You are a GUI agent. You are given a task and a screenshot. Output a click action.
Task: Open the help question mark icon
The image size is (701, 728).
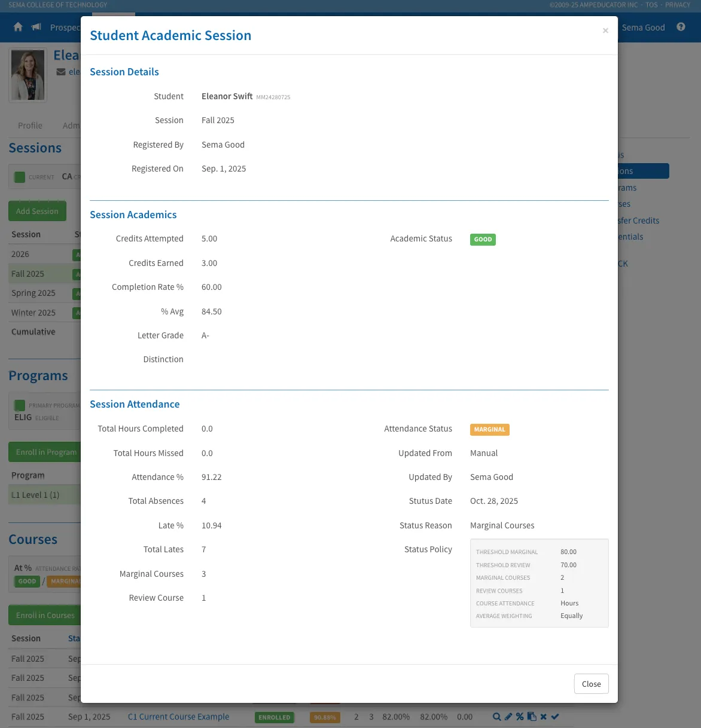(681, 27)
